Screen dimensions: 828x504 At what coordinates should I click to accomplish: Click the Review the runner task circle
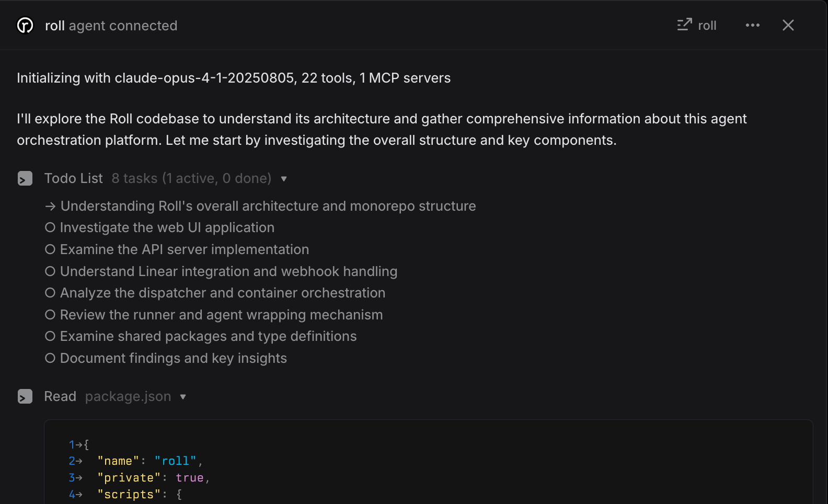[x=50, y=315]
